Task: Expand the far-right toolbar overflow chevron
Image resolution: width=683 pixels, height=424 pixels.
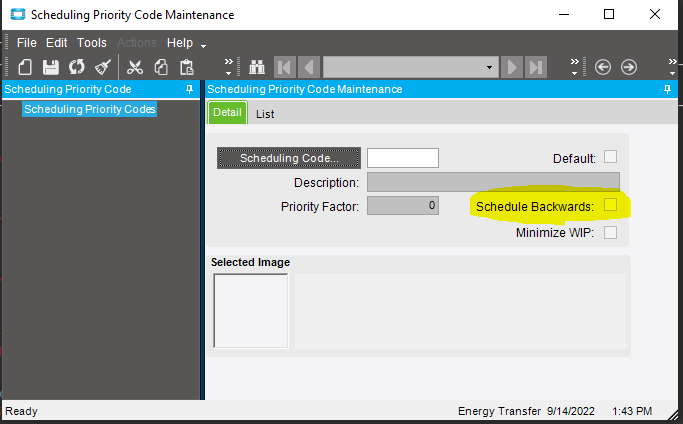Action: point(673,67)
